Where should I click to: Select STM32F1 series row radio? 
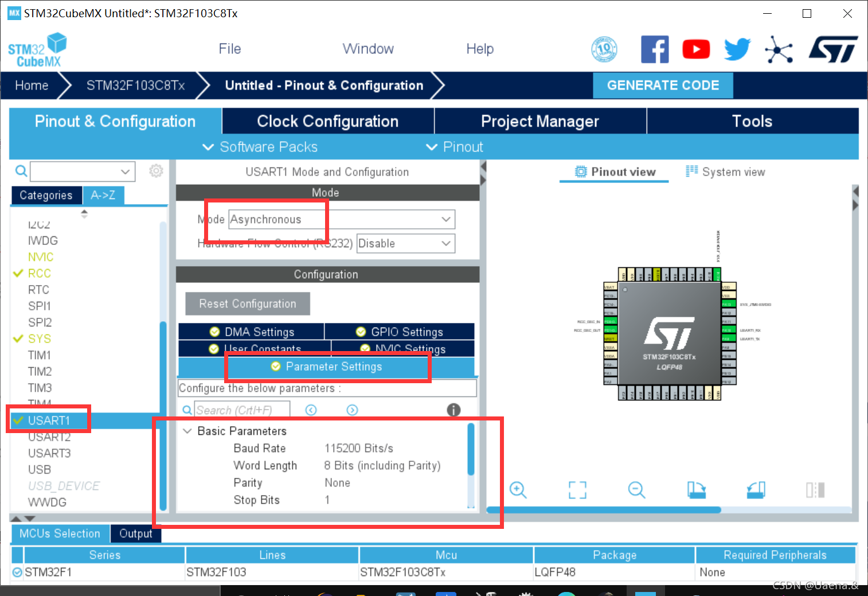(17, 572)
